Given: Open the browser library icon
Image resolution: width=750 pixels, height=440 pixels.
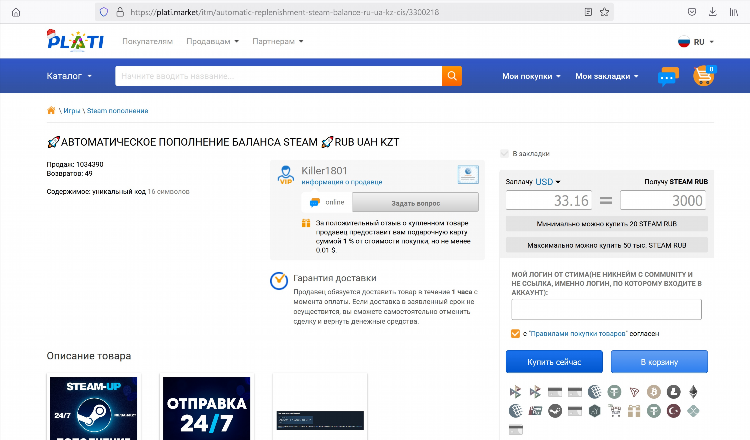Looking at the screenshot, I should [734, 12].
